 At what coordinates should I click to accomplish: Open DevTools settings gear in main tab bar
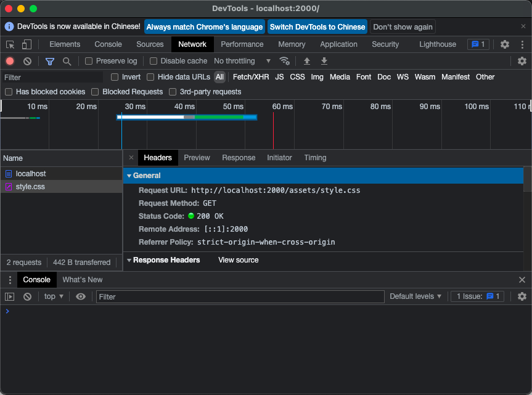point(504,44)
